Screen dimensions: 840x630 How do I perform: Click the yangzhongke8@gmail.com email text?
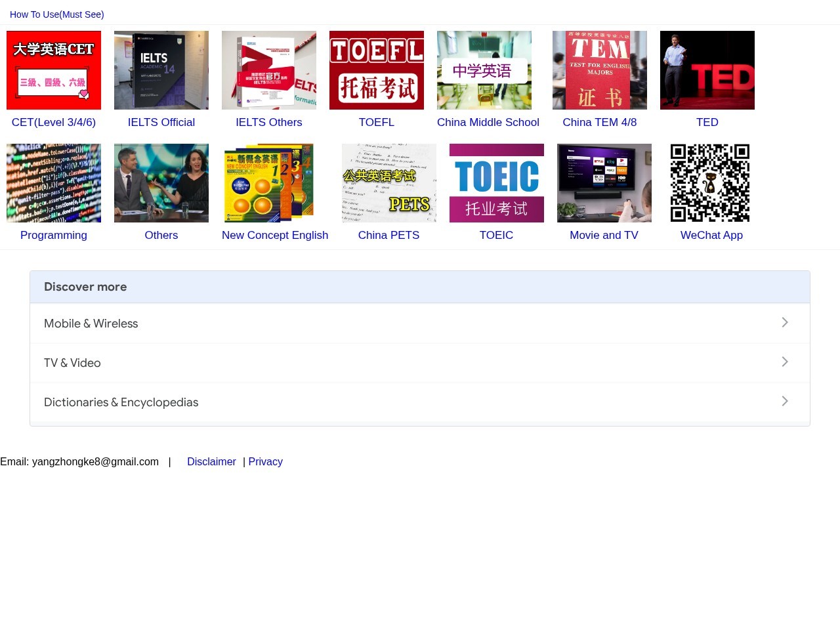coord(95,461)
